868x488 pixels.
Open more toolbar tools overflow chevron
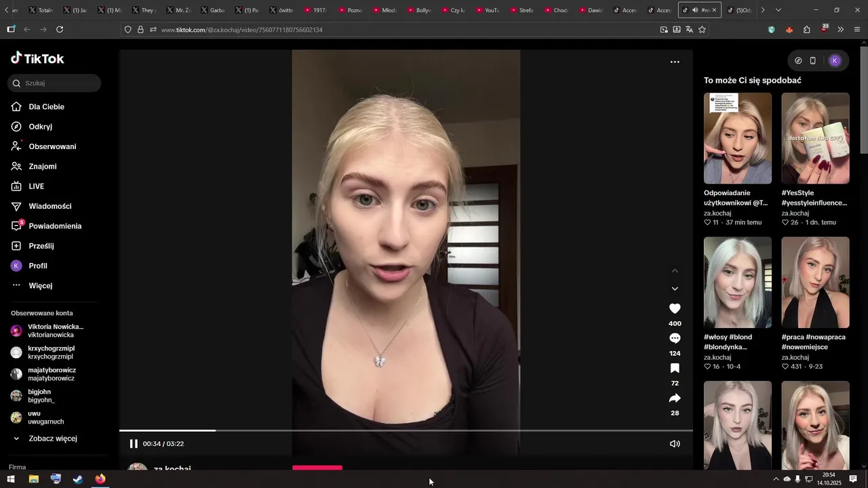point(840,29)
